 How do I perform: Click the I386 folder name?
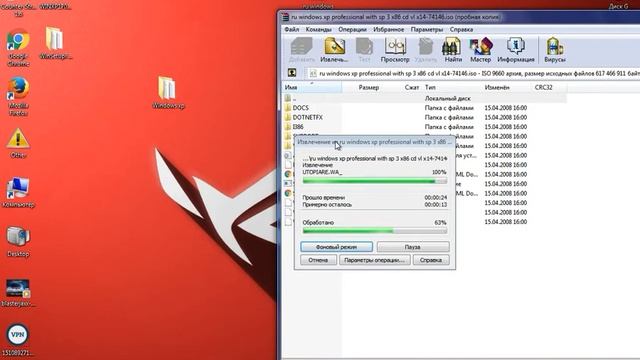click(298, 127)
